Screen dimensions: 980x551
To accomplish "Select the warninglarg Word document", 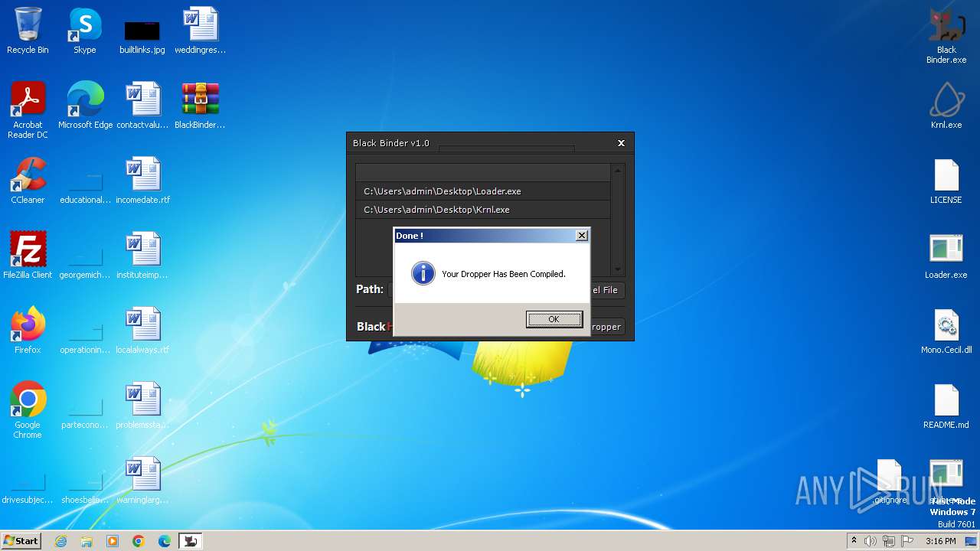I will (x=142, y=481).
